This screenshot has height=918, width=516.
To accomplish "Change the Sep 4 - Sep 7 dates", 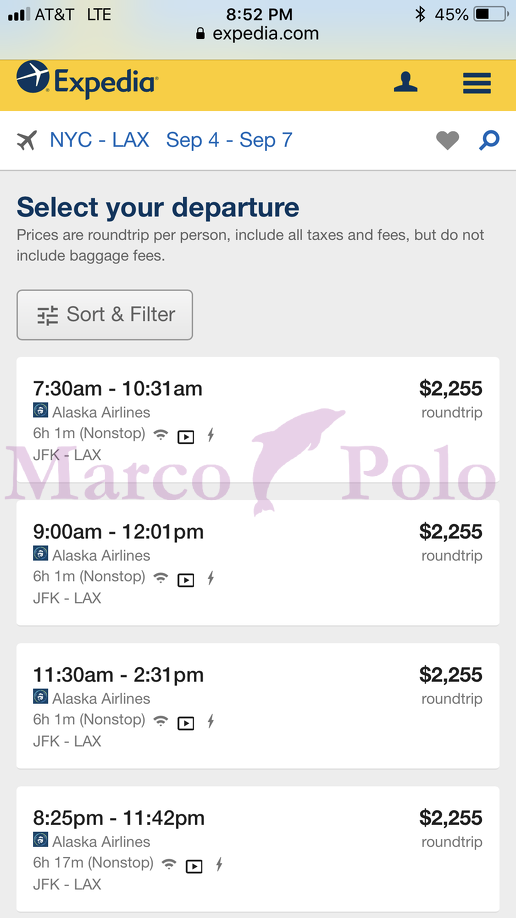I will click(229, 140).
